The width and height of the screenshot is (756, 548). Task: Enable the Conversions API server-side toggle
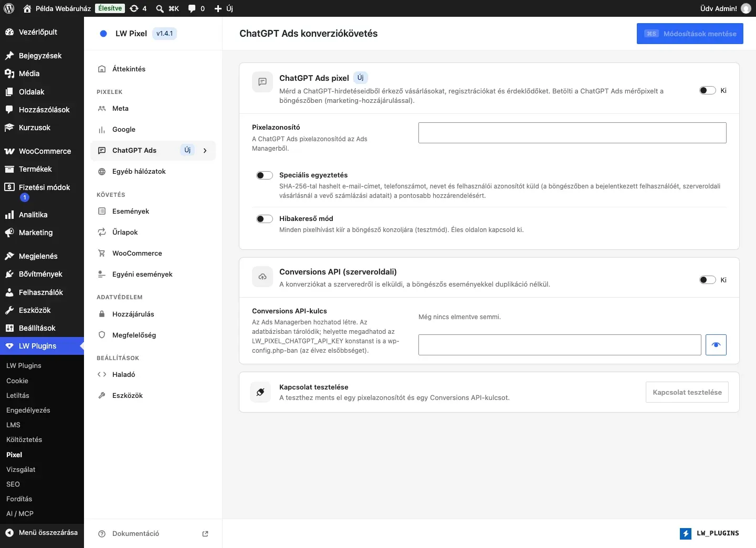(x=708, y=280)
